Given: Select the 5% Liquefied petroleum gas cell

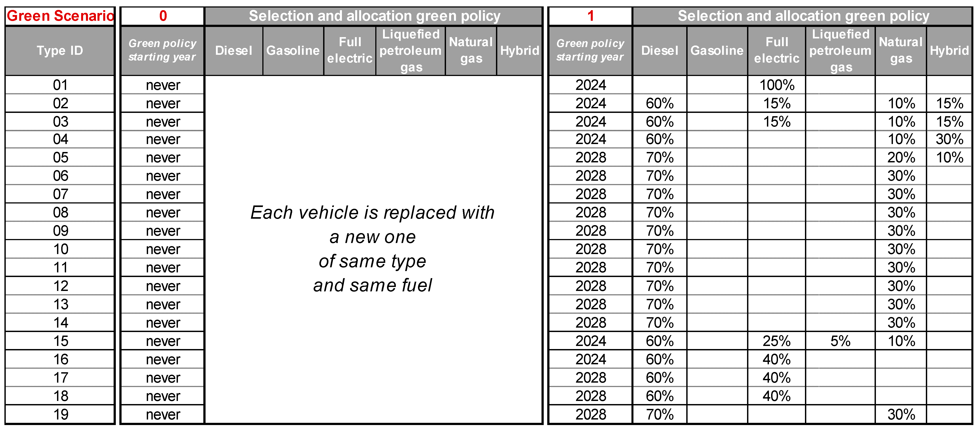Looking at the screenshot, I should point(840,341).
